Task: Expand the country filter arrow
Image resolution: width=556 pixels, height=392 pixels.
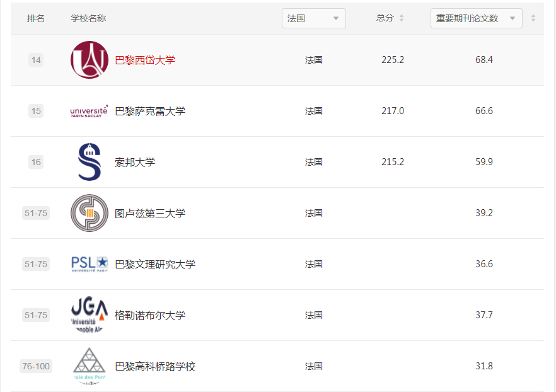Action: pos(336,18)
